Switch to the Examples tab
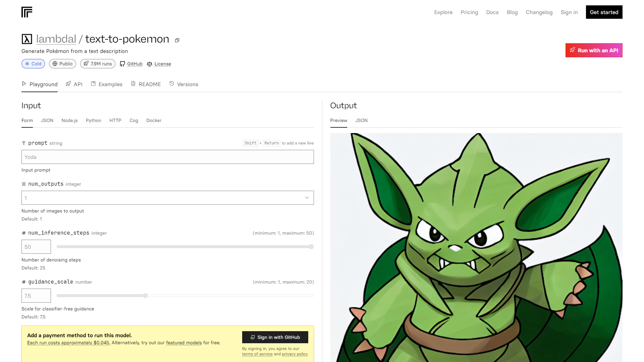The height and width of the screenshot is (362, 644). pos(106,84)
